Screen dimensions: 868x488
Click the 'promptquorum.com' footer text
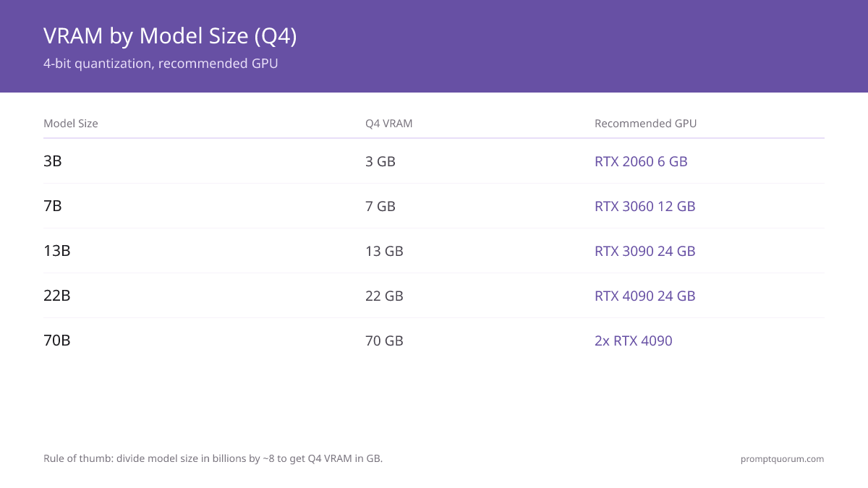click(783, 458)
